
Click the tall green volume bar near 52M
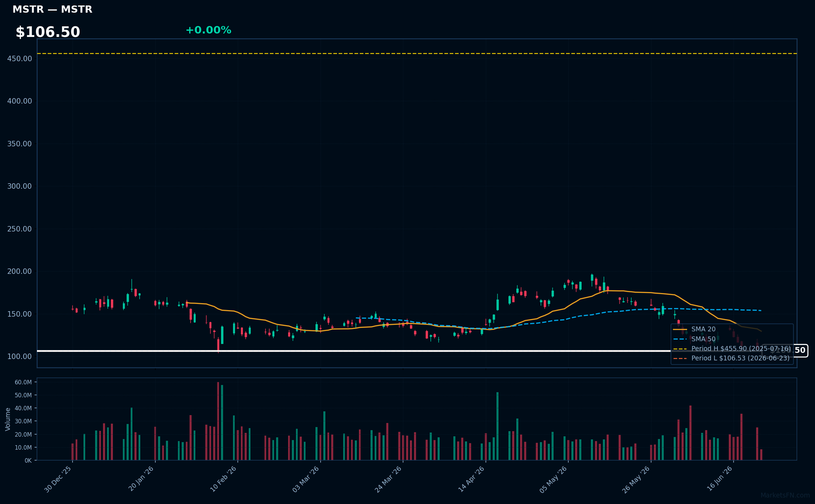(497, 426)
